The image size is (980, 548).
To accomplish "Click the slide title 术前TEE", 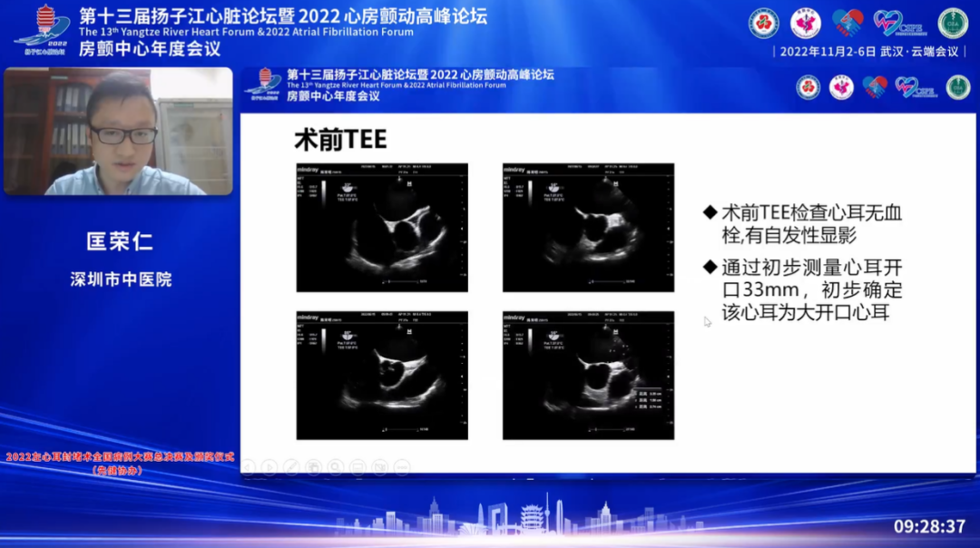I will [x=340, y=139].
